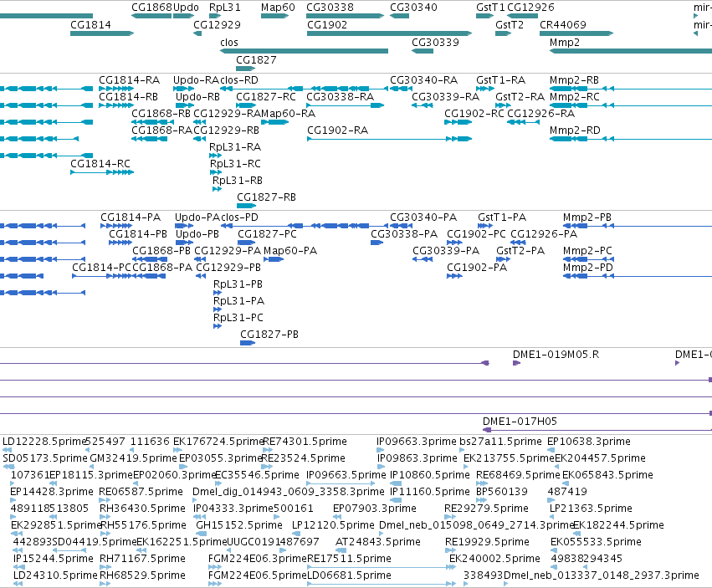Open the Map60 gene feature
This screenshot has width=712, height=588.
click(x=274, y=16)
